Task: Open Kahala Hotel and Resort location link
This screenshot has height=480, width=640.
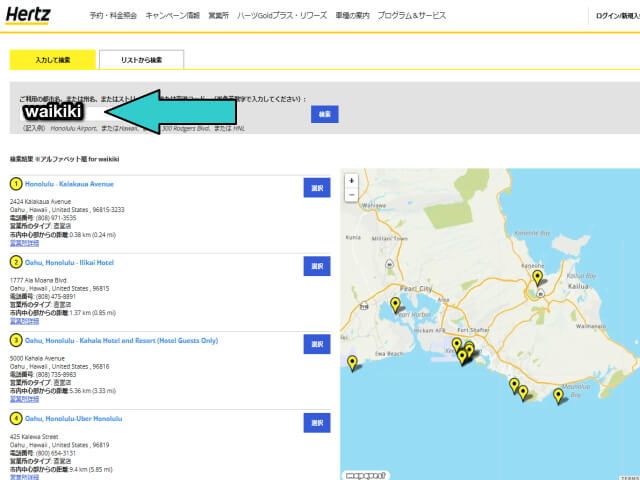Action: point(120,340)
